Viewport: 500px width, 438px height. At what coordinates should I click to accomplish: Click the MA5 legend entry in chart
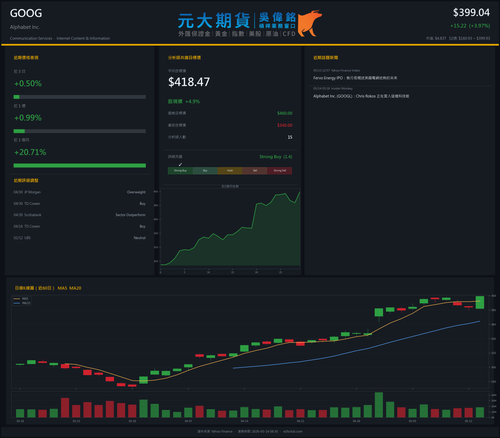21,299
